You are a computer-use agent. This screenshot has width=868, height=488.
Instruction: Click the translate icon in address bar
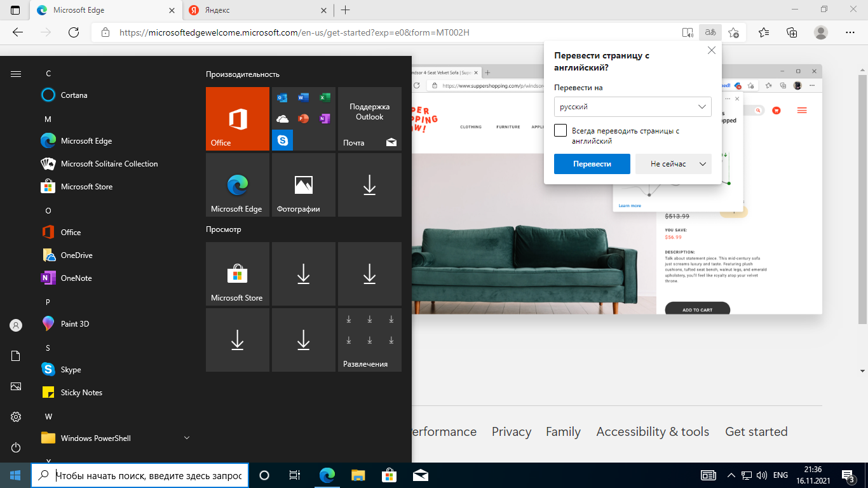pyautogui.click(x=710, y=32)
